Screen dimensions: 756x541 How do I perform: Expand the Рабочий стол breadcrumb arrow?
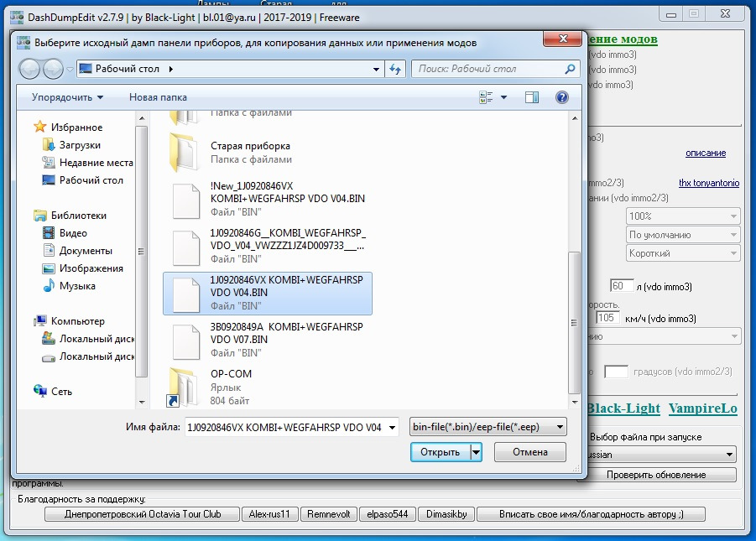[171, 69]
